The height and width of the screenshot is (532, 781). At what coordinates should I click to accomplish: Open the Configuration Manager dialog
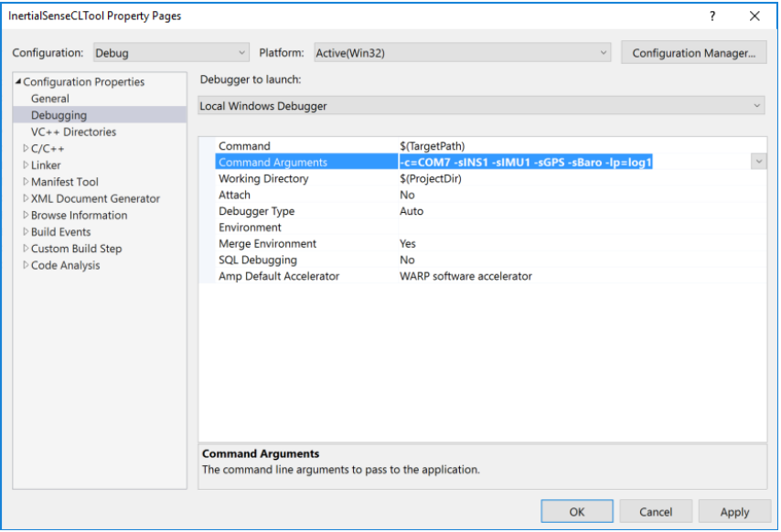coord(693,52)
